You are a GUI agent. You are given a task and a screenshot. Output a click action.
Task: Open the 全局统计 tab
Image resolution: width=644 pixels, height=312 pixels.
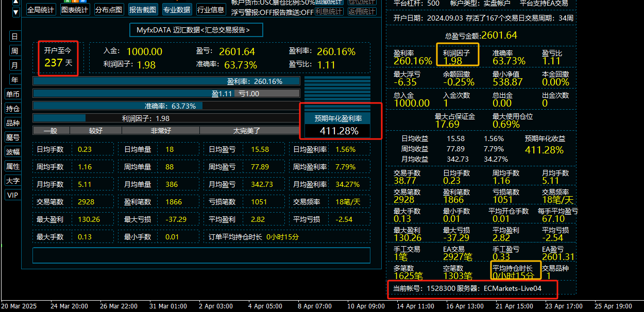pyautogui.click(x=41, y=9)
